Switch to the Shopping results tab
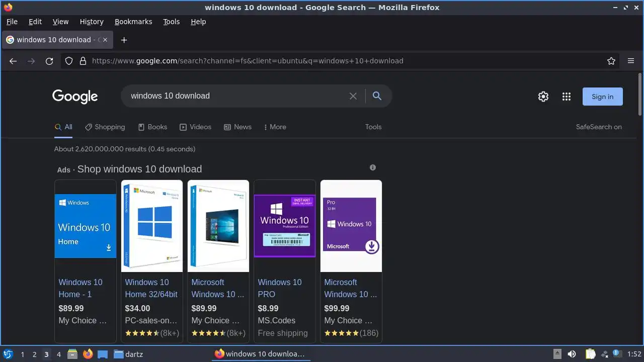Viewport: 644px width, 362px height. 105,127
